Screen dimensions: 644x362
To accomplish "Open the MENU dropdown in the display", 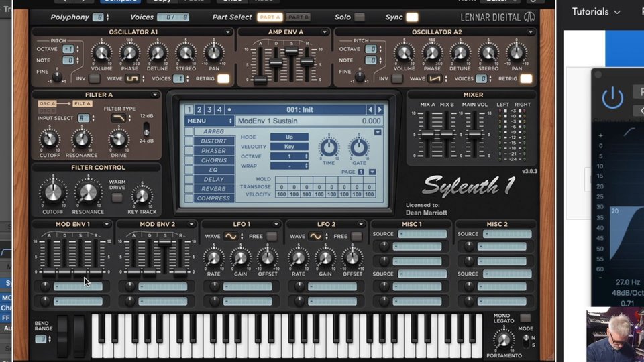I will click(x=209, y=121).
